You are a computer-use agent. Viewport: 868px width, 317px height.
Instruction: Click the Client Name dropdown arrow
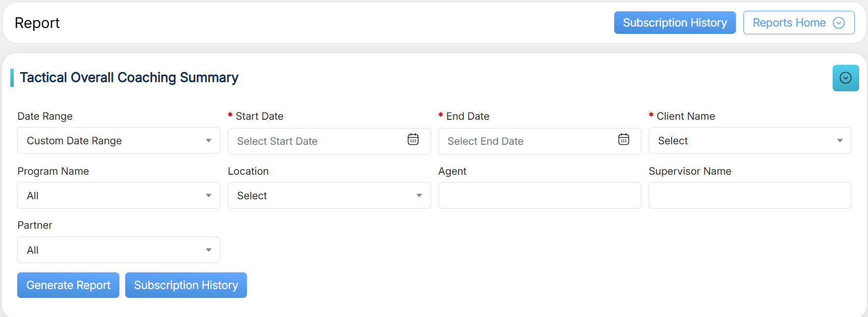pos(840,141)
